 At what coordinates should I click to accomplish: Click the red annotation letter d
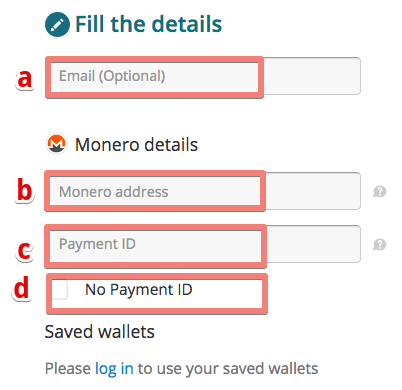[21, 288]
